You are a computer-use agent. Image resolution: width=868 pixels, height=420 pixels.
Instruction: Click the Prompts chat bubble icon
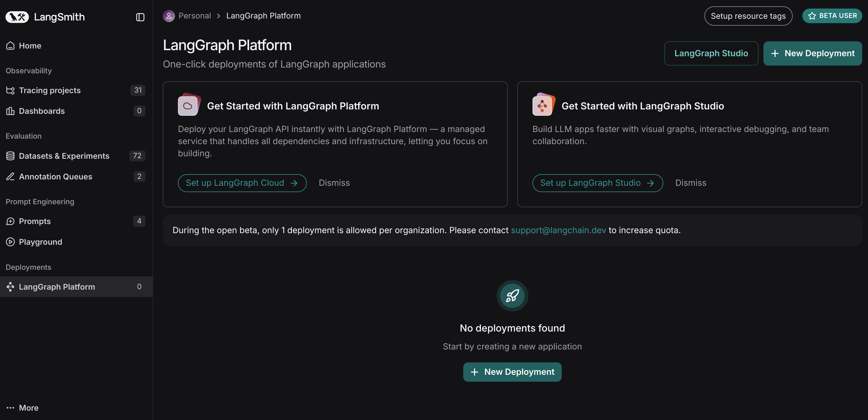coord(10,221)
